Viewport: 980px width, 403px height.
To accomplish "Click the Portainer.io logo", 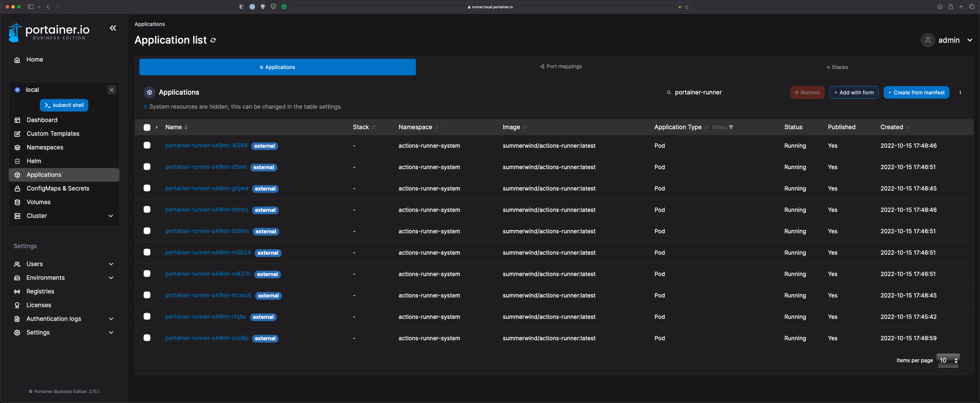I will tap(49, 33).
